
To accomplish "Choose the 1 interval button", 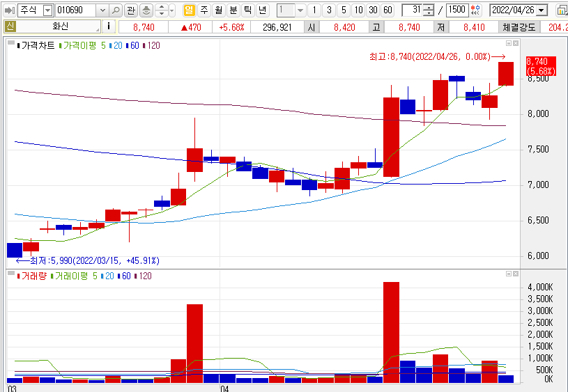I will point(314,10).
